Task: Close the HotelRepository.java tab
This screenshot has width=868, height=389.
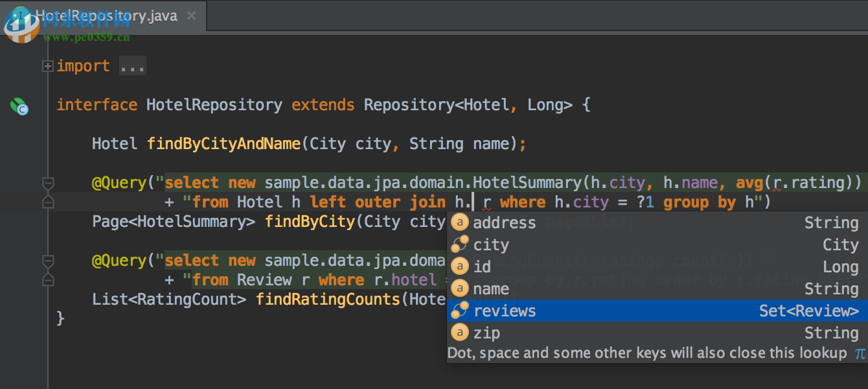Action: click(x=190, y=16)
